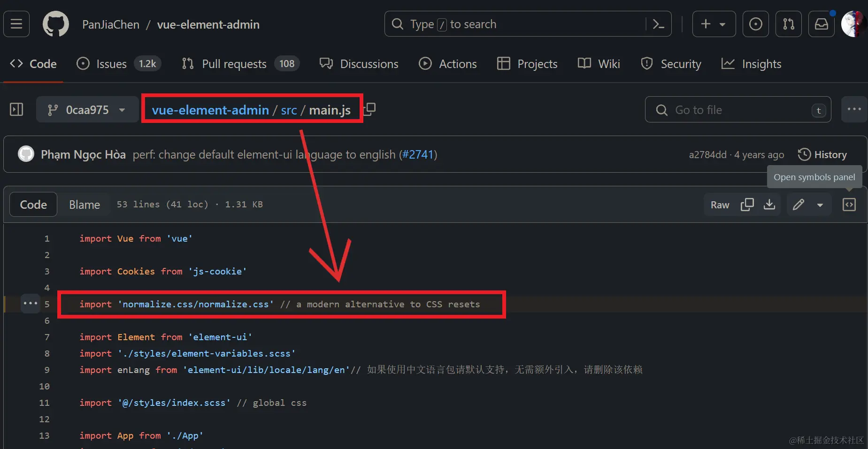Edit this file pencil icon
This screenshot has width=868, height=449.
799,205
